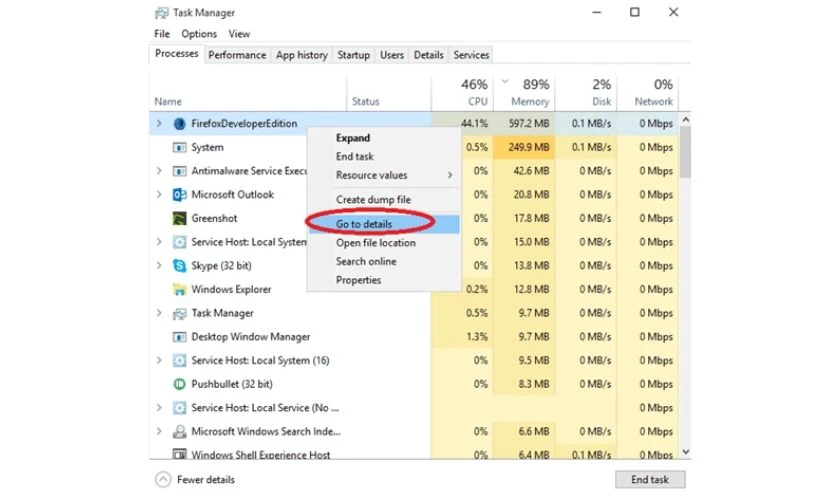Click the 597.2 MB Firefox memory value
Viewport: 840px width, 500px height.
tap(529, 124)
